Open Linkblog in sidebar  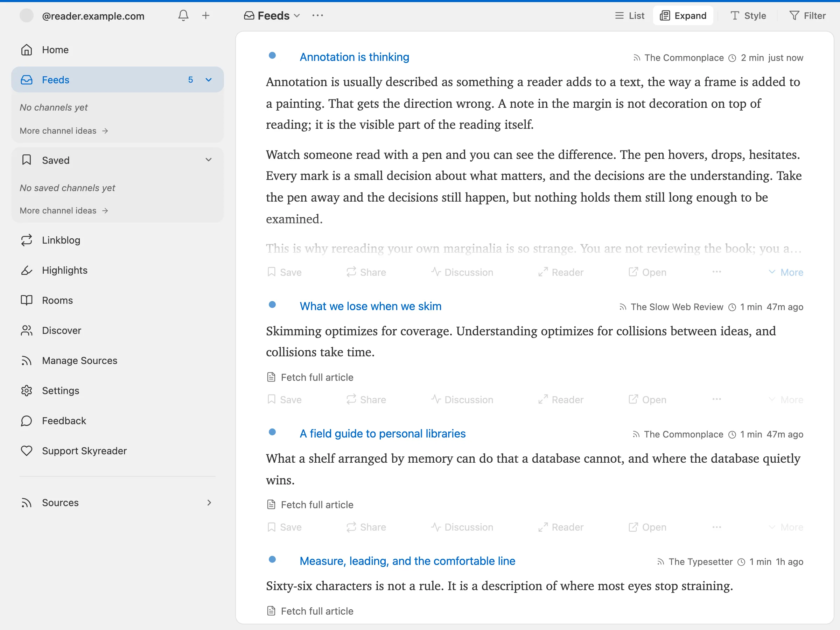pyautogui.click(x=117, y=240)
